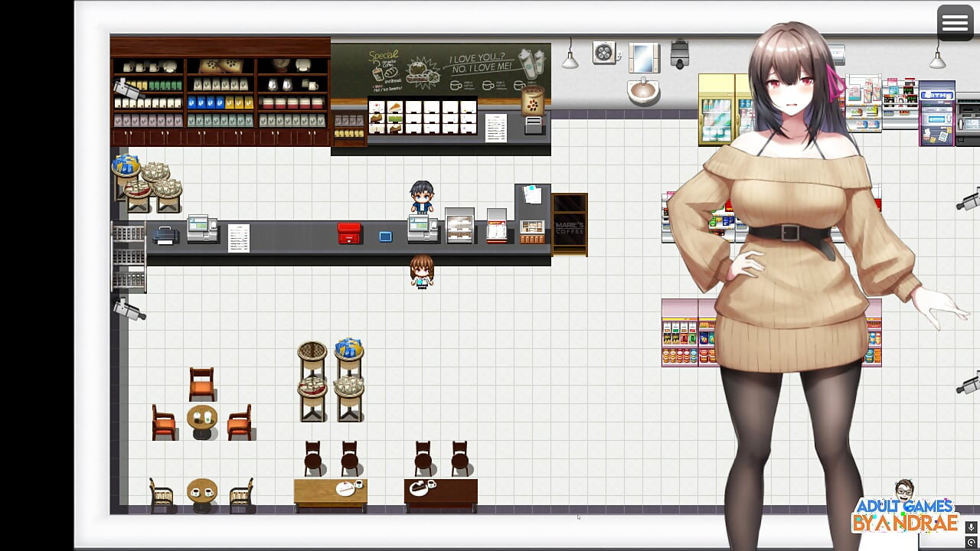Click the blue box on the counter
Image resolution: width=980 pixels, height=551 pixels.
[386, 236]
